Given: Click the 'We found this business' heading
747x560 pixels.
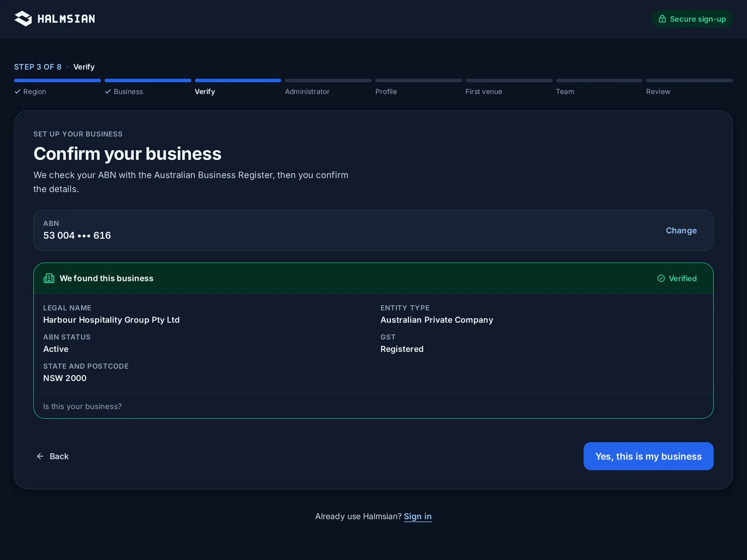Looking at the screenshot, I should pyautogui.click(x=106, y=278).
